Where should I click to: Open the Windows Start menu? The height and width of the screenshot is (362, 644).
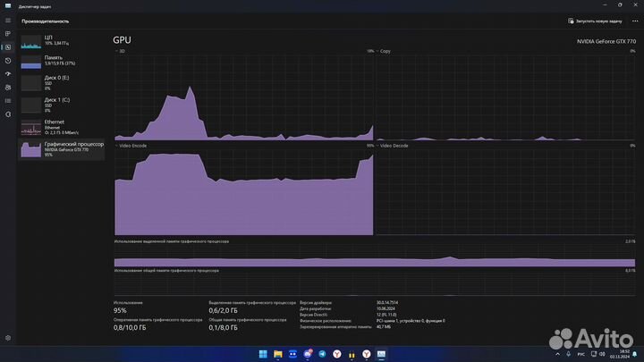[263, 354]
